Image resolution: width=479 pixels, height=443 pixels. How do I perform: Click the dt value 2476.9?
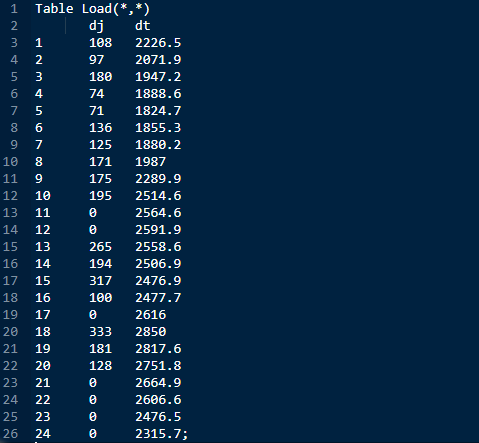158,281
